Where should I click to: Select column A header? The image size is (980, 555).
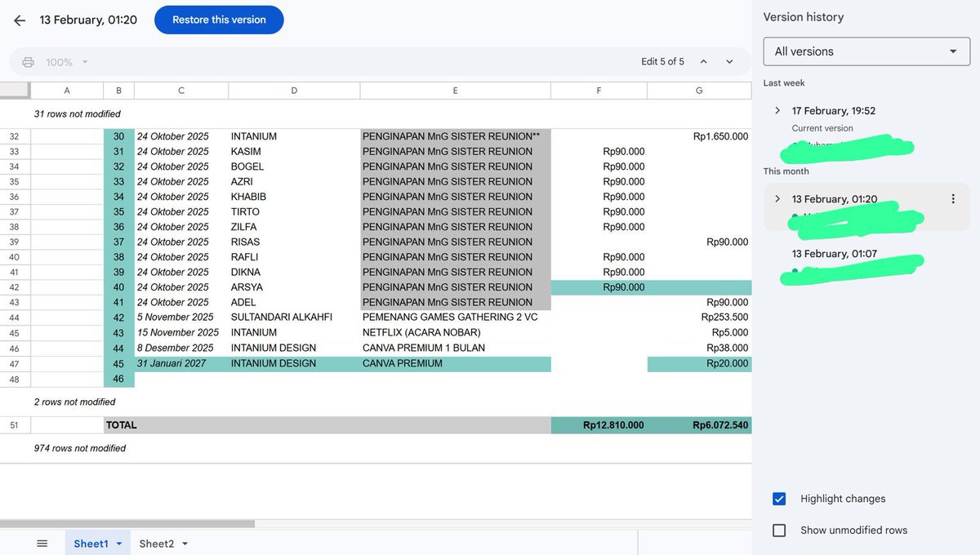point(67,91)
